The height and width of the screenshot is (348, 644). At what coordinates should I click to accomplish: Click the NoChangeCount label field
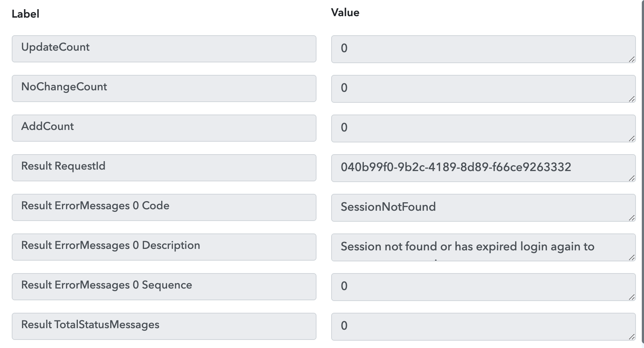coord(164,88)
